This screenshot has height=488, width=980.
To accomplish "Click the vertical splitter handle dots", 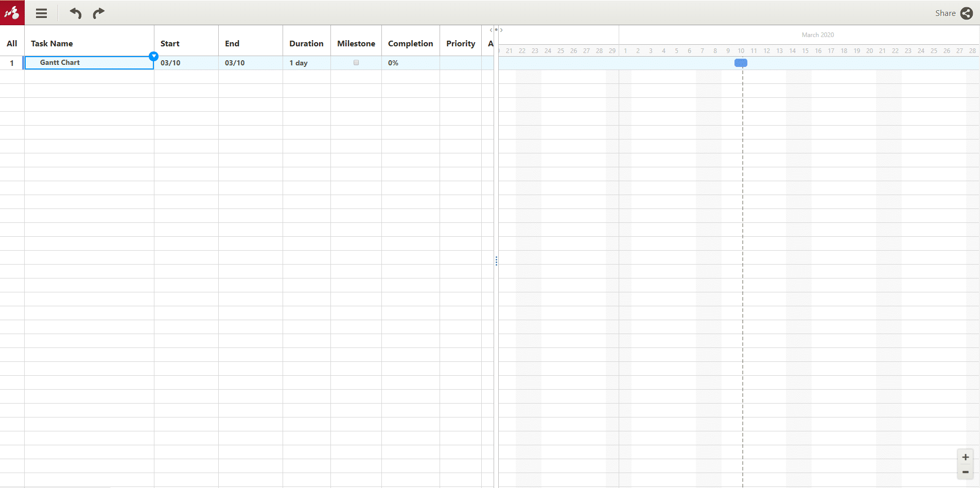I will pyautogui.click(x=496, y=261).
